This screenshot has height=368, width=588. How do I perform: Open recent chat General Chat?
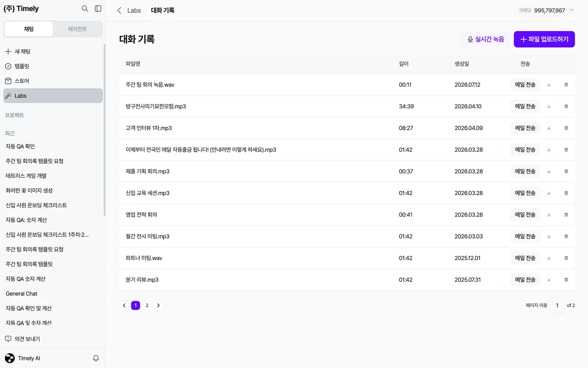53,294
